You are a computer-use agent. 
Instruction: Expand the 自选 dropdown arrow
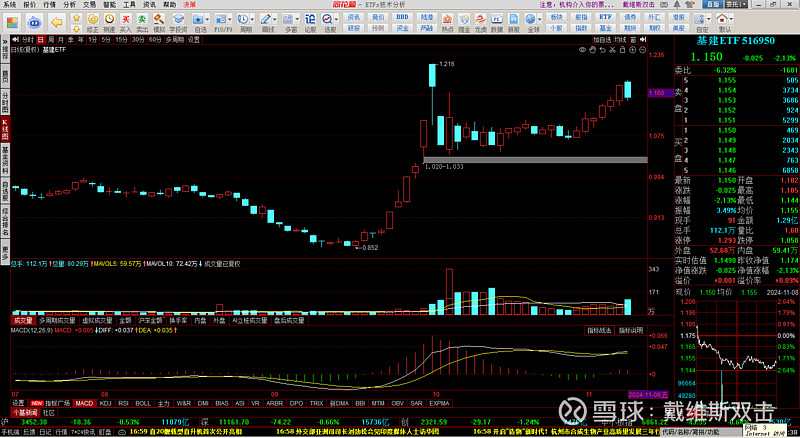207,19
